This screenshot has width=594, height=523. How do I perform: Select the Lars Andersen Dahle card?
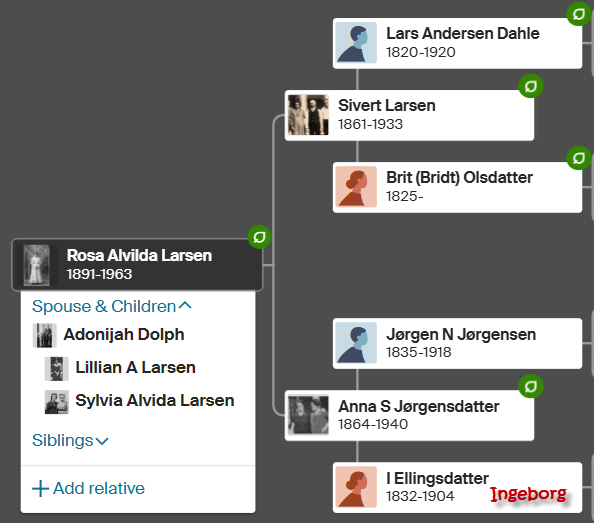click(x=457, y=43)
